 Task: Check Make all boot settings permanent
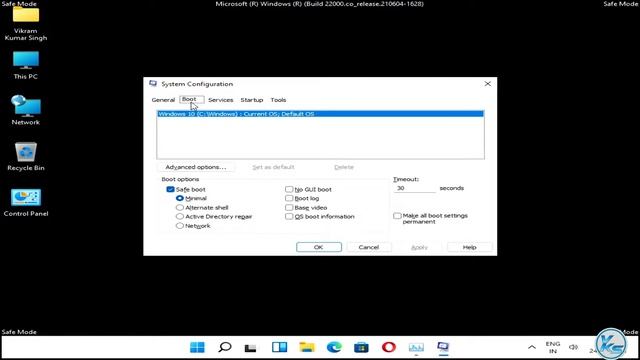[397, 216]
